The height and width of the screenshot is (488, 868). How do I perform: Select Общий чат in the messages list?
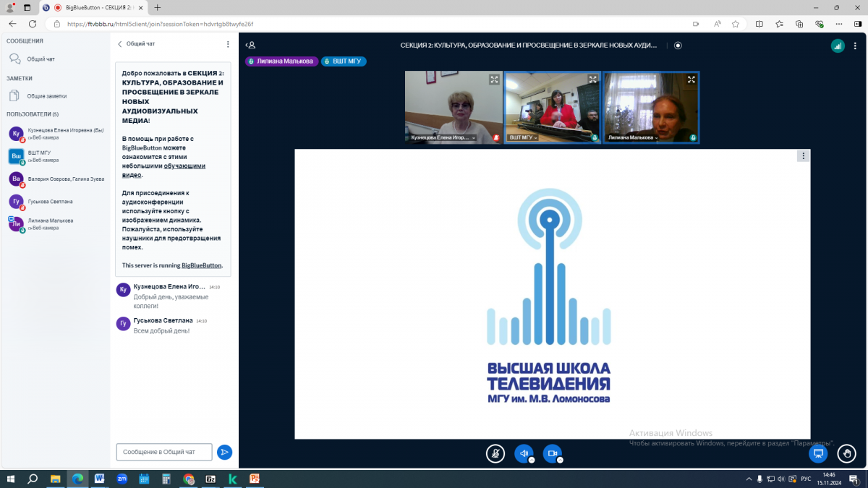point(55,59)
